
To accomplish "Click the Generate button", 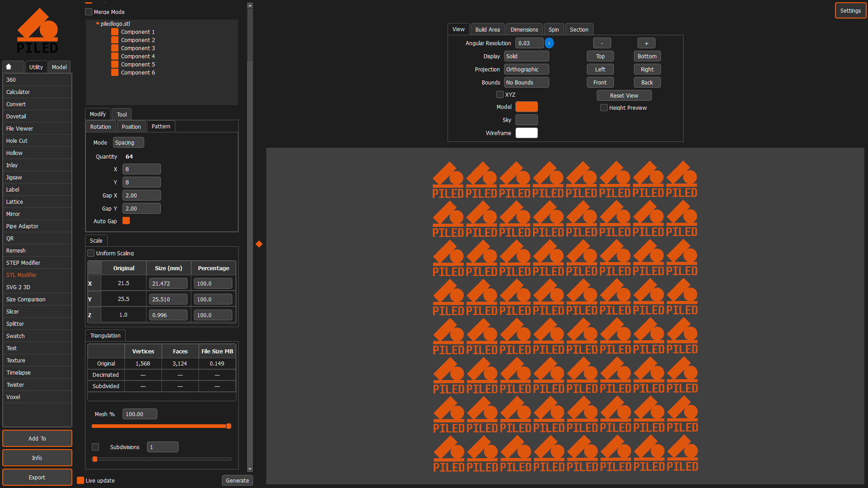I will click(237, 480).
